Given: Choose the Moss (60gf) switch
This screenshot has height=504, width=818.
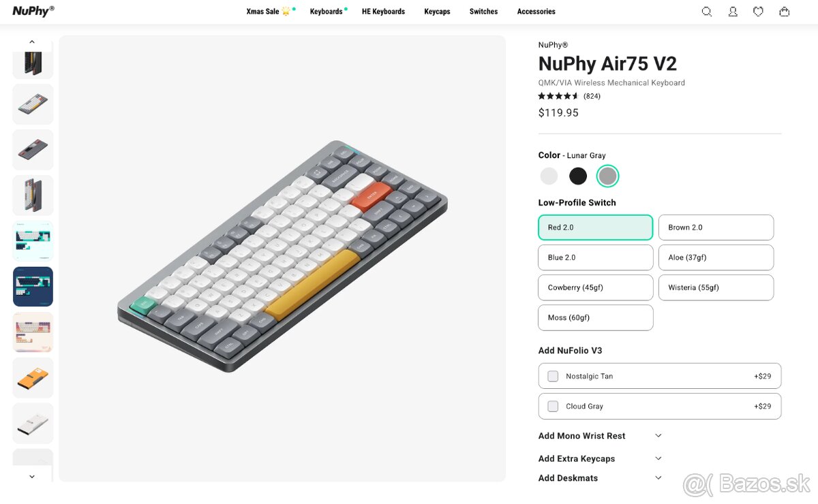Looking at the screenshot, I should [595, 317].
